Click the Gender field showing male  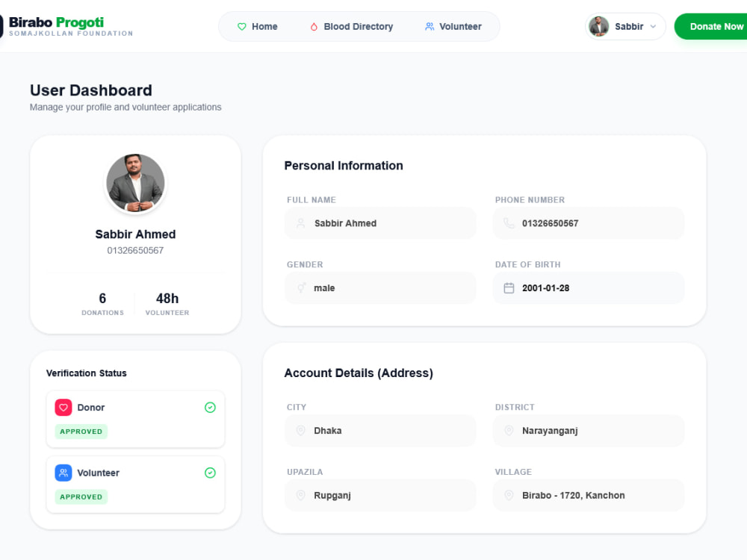click(x=380, y=287)
